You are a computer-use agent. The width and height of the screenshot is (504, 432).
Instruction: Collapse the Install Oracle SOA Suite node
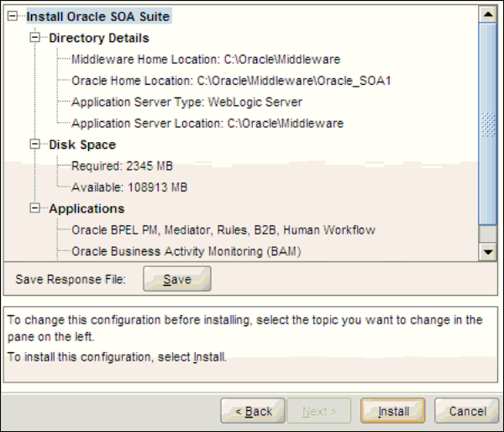tap(13, 16)
